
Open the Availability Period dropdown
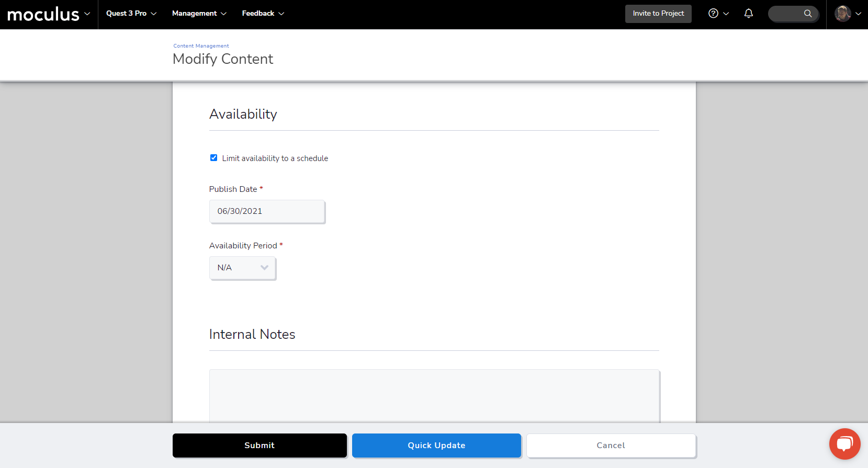click(243, 268)
